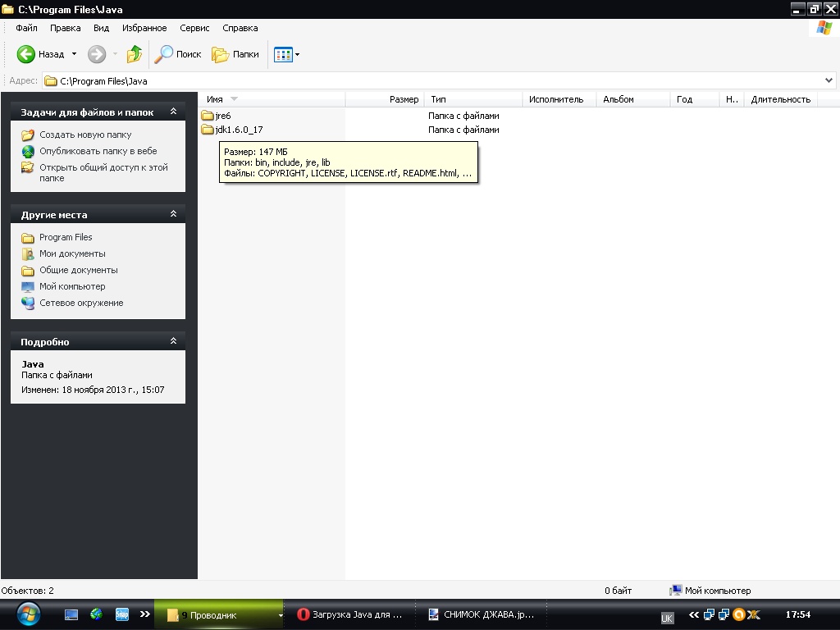840x630 pixels.
Task: Click the Проводник taskbar group button
Action: pyautogui.click(x=219, y=615)
